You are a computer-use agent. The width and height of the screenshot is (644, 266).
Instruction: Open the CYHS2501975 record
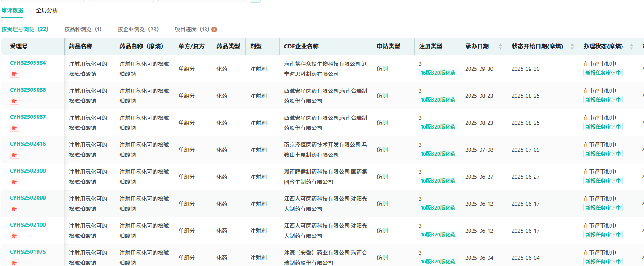click(x=28, y=252)
